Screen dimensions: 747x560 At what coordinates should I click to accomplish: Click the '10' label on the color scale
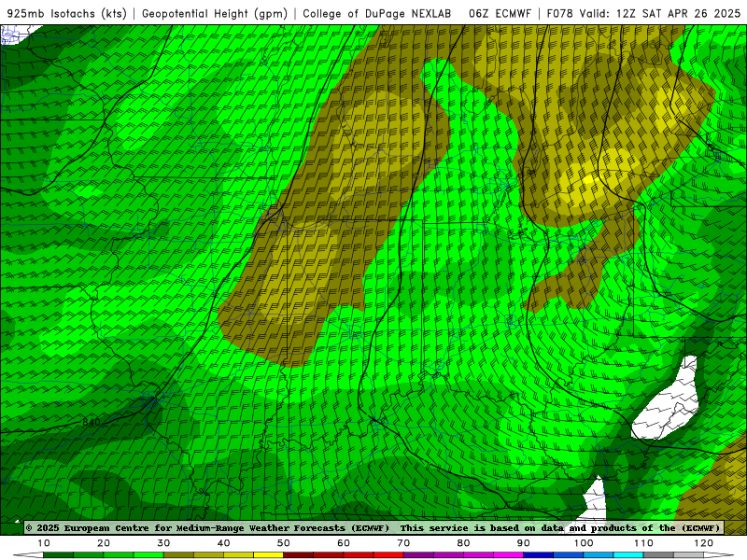pos(43,543)
